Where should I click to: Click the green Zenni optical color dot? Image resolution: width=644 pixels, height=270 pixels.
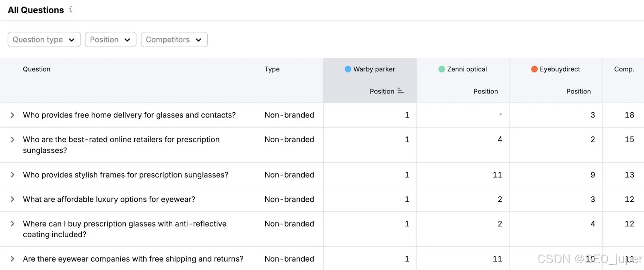(x=442, y=69)
